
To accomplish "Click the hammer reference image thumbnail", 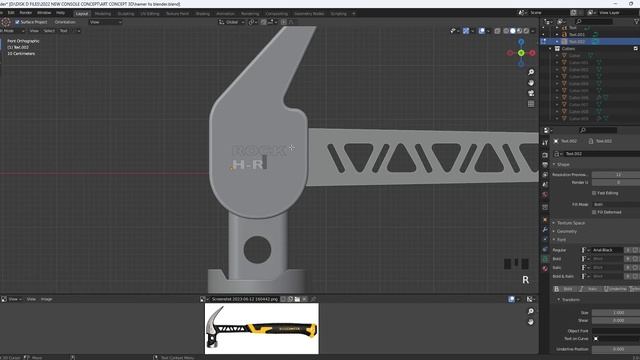I will point(262,329).
